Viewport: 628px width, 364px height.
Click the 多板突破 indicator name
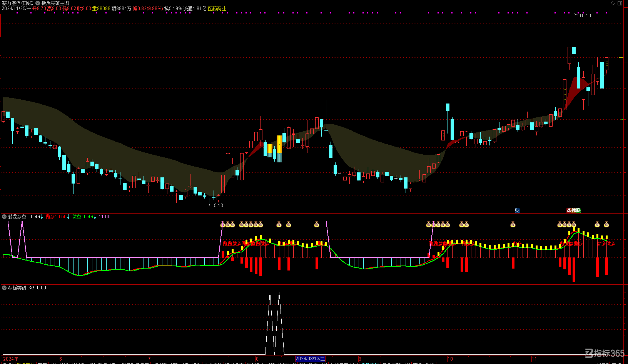[x=17, y=288]
